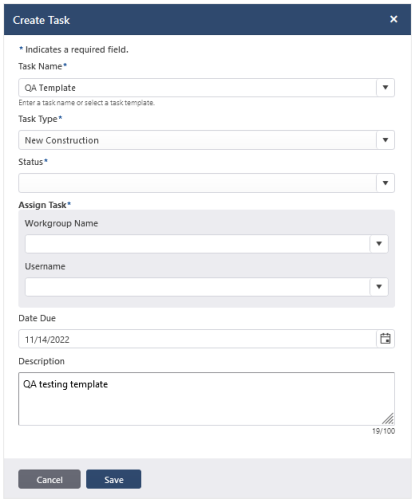
Task: Close the Create Task dialog with X
Action: (393, 19)
